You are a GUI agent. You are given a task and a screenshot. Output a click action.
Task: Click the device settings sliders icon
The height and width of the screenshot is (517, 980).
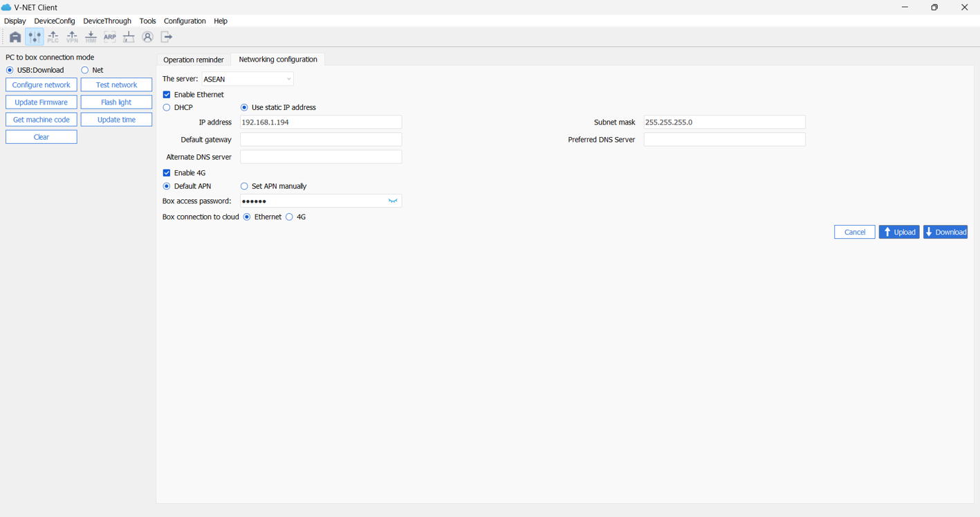click(x=34, y=37)
